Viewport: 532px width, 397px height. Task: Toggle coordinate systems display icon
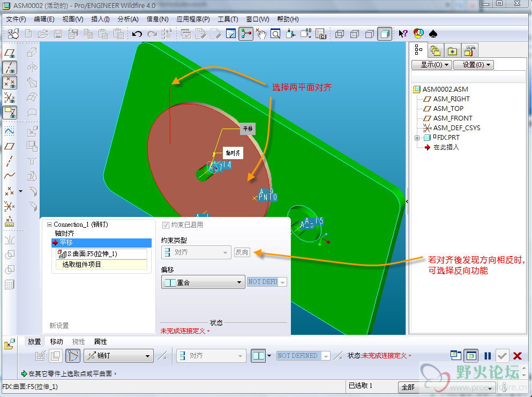tap(10, 98)
